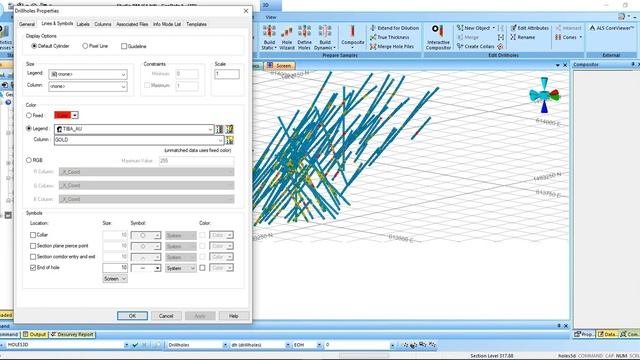This screenshot has height=360, width=640.
Task: Click Cancel in Drillholes Properties
Action: pyautogui.click(x=166, y=316)
